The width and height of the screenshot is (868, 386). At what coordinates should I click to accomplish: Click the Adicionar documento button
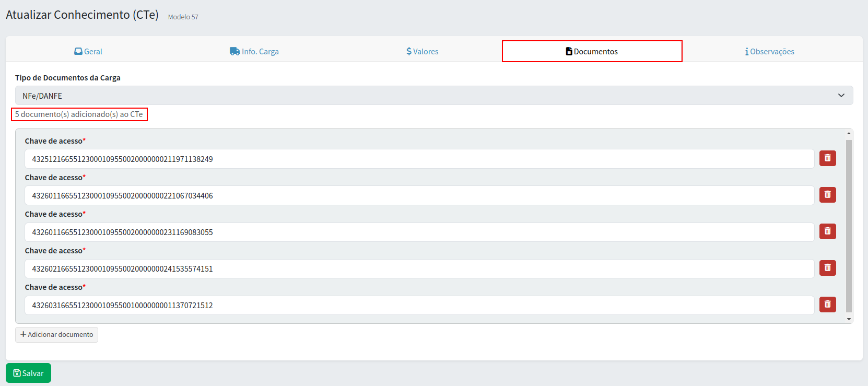coord(56,335)
